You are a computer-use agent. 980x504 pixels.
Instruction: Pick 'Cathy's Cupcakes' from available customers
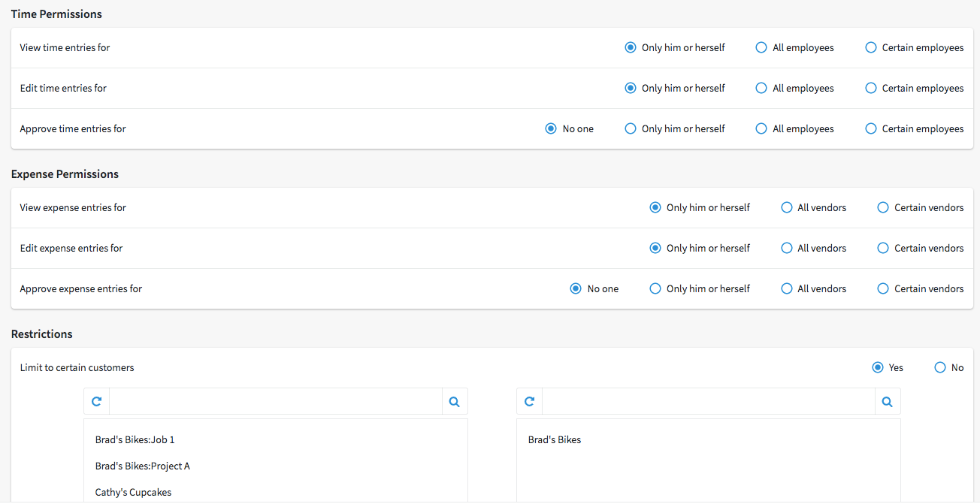click(134, 492)
